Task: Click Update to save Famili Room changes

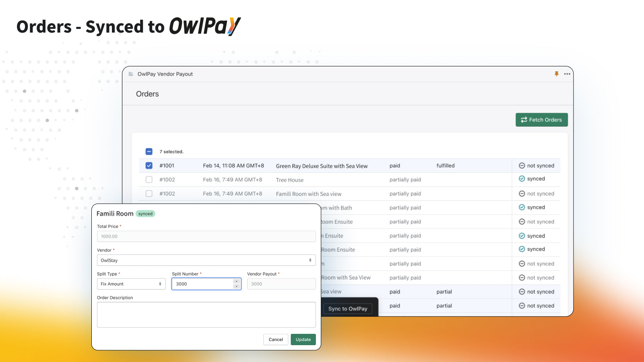Action: point(303,339)
